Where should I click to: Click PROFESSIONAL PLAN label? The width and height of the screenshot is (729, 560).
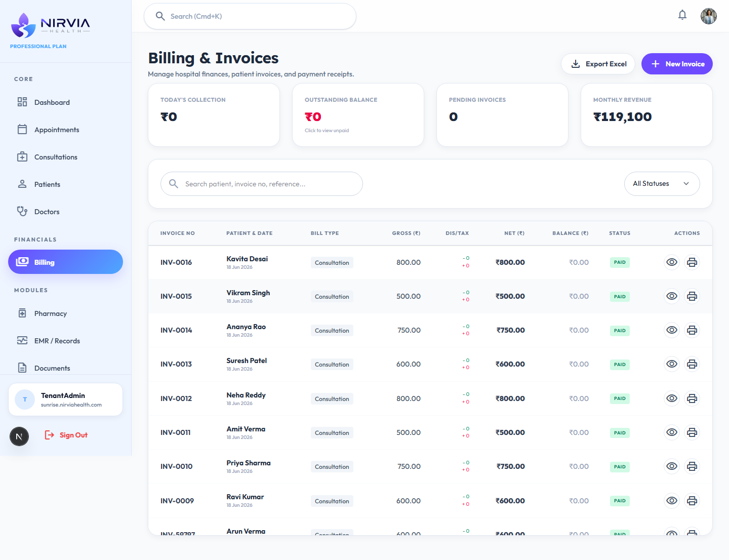click(38, 46)
